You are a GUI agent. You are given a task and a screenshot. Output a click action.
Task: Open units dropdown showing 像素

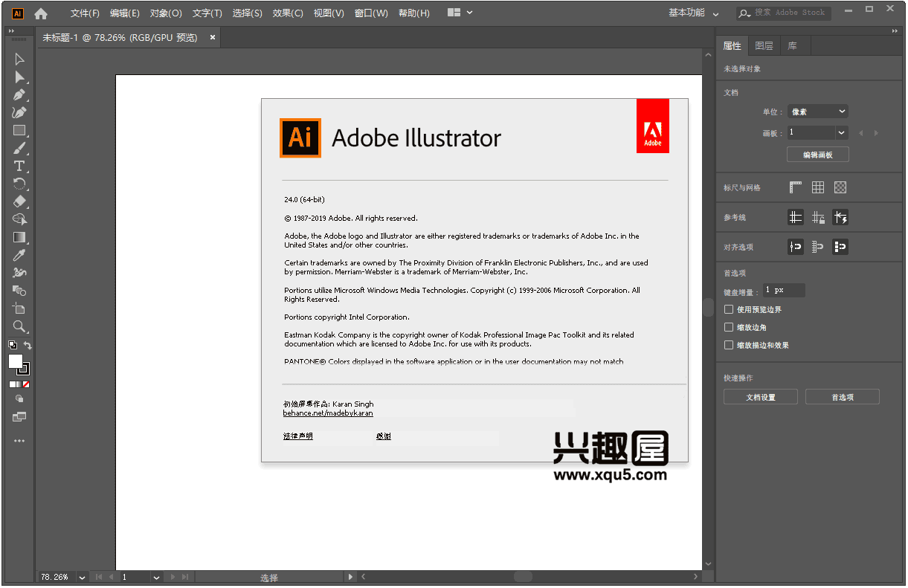coord(817,112)
